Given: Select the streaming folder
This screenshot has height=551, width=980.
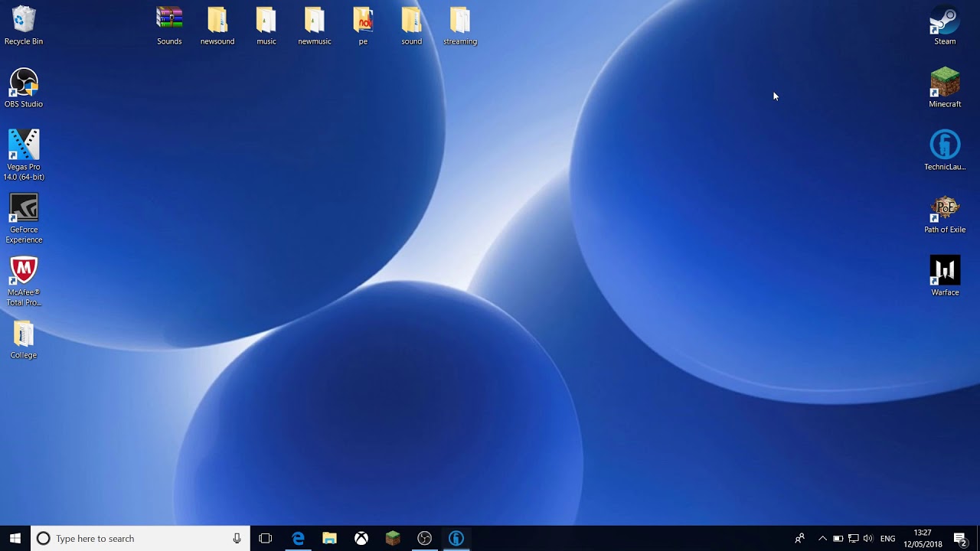Looking at the screenshot, I should (x=460, y=25).
